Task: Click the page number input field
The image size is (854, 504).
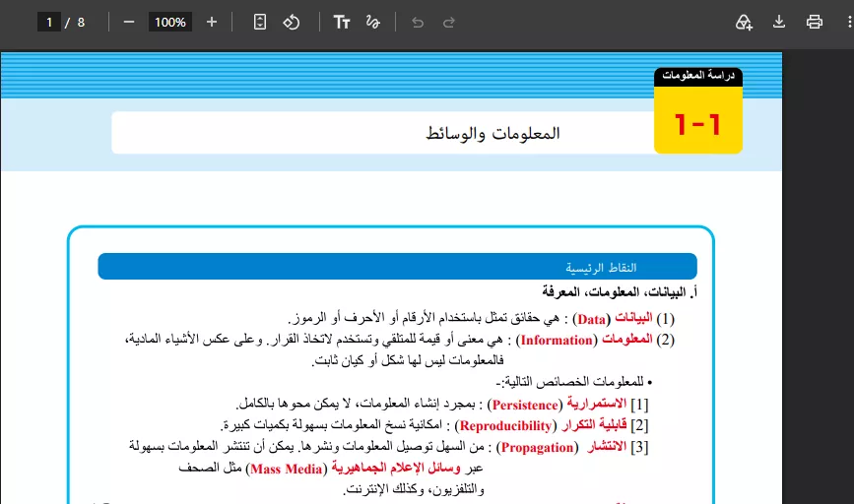Action: coord(49,23)
